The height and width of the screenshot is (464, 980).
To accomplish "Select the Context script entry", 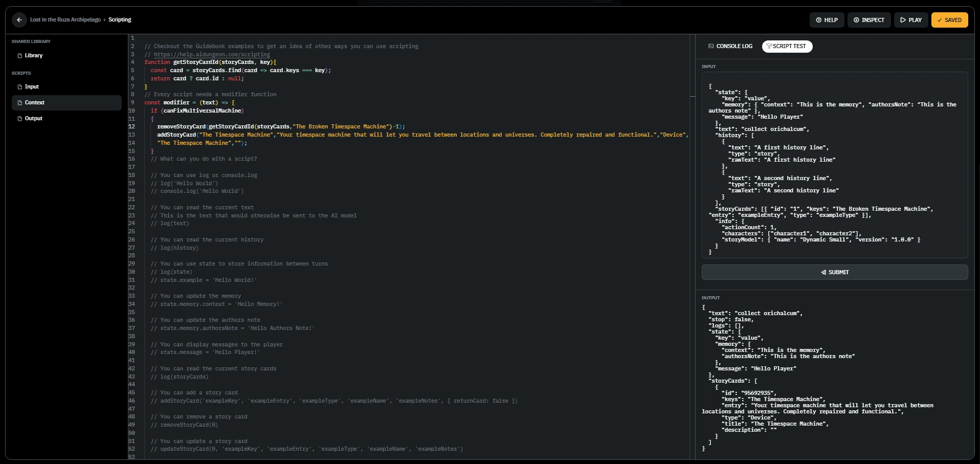I will tap(34, 102).
